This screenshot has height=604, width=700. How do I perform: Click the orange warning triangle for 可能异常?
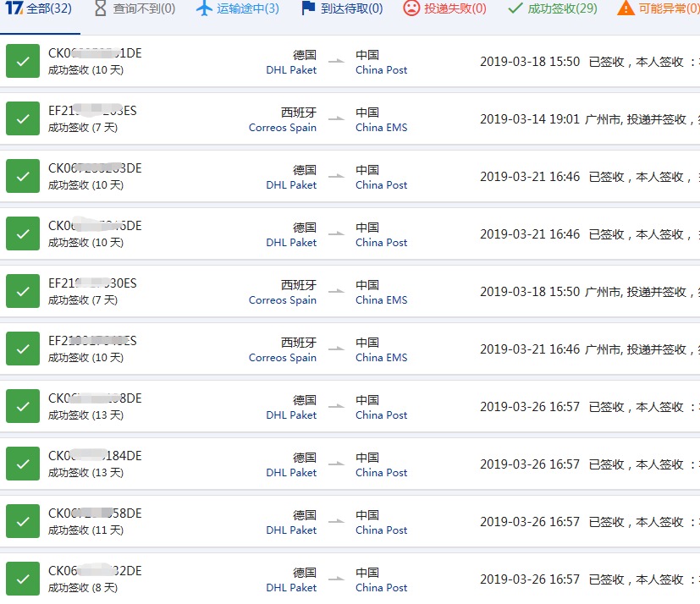point(626,8)
